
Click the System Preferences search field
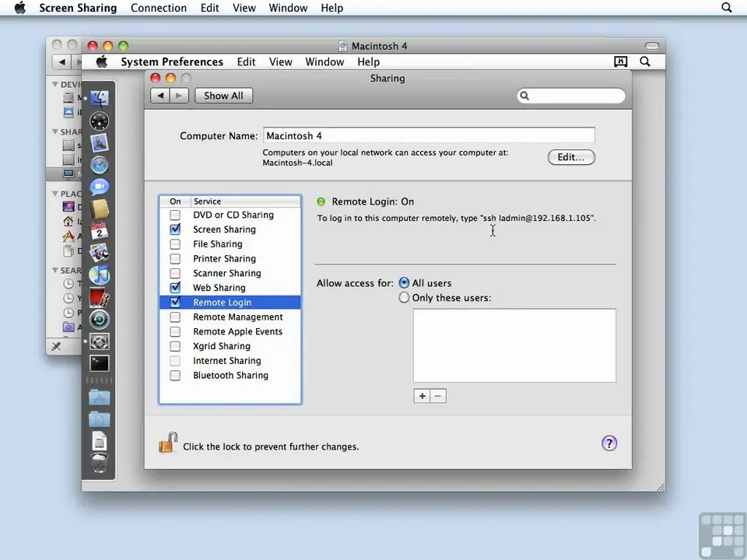pyautogui.click(x=571, y=96)
